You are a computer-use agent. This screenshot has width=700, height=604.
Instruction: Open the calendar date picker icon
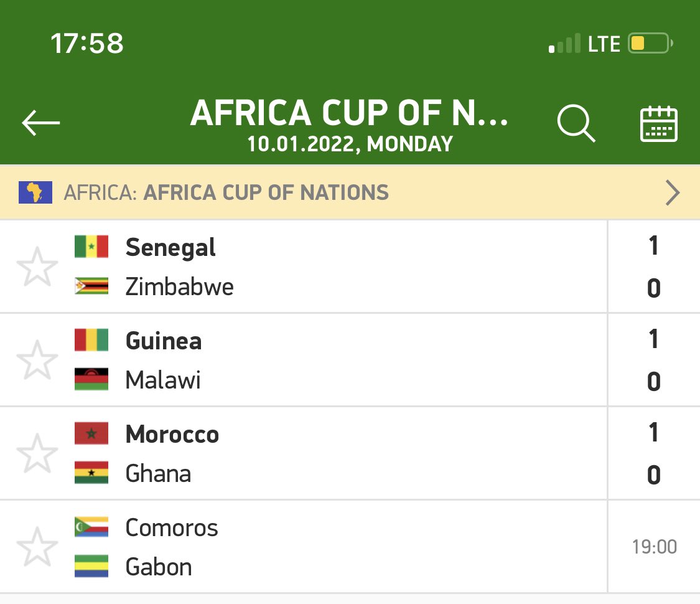(659, 124)
